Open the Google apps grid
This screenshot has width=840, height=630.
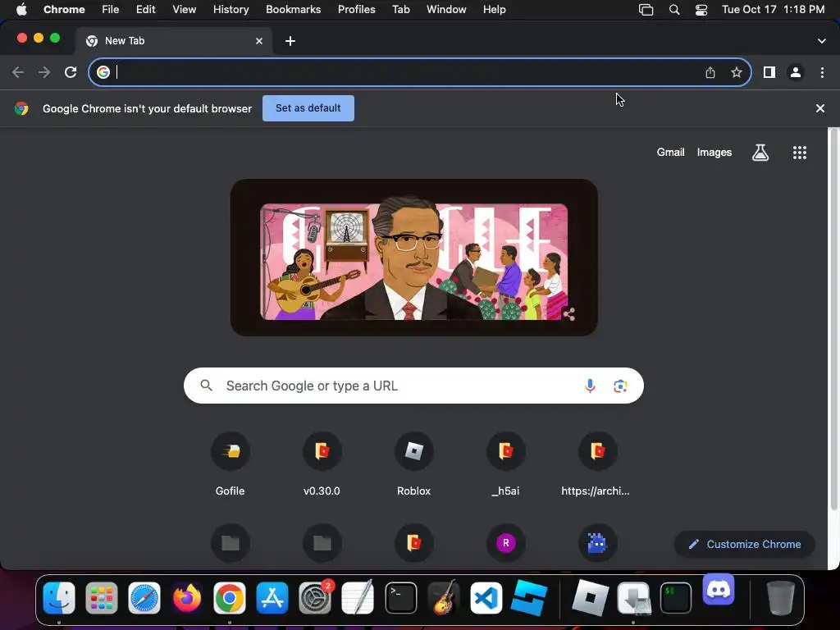tap(800, 153)
